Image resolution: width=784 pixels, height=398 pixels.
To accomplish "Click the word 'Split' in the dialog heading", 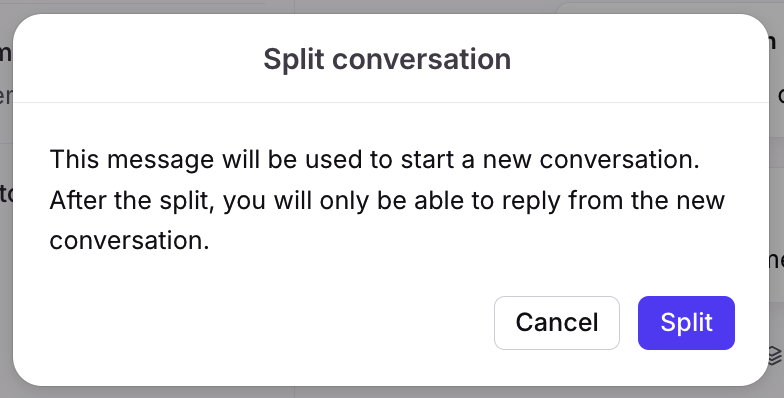I will (294, 59).
